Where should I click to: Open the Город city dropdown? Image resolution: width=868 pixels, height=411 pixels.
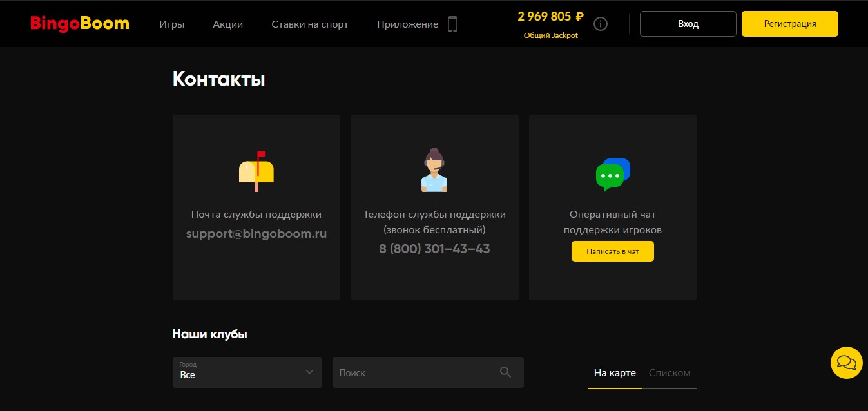pyautogui.click(x=247, y=372)
